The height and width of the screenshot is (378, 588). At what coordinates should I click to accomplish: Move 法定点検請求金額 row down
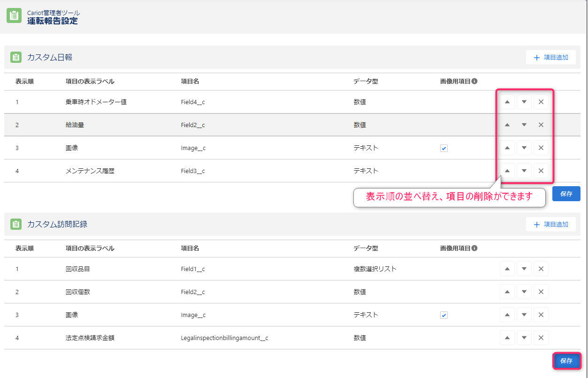point(524,338)
